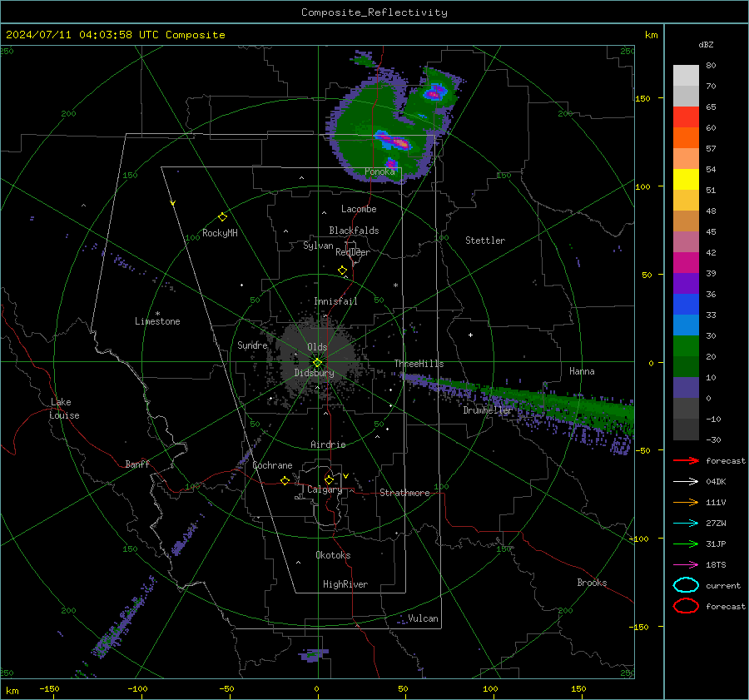Pick the red 65-60 dBZ color band

[x=686, y=117]
